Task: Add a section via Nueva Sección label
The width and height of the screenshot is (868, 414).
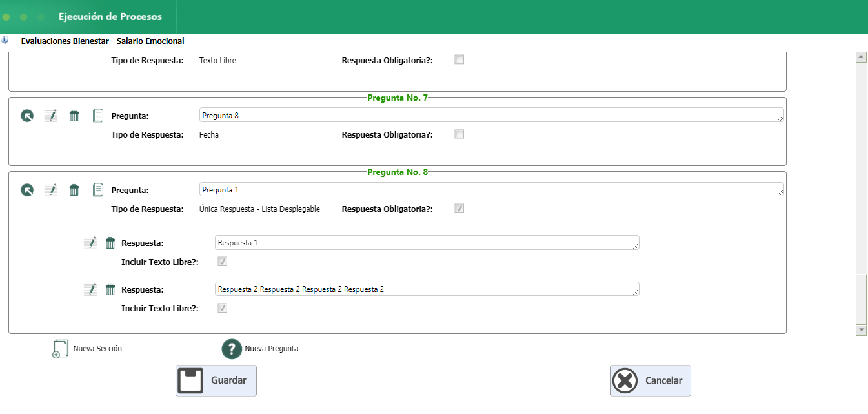Action: coord(97,349)
